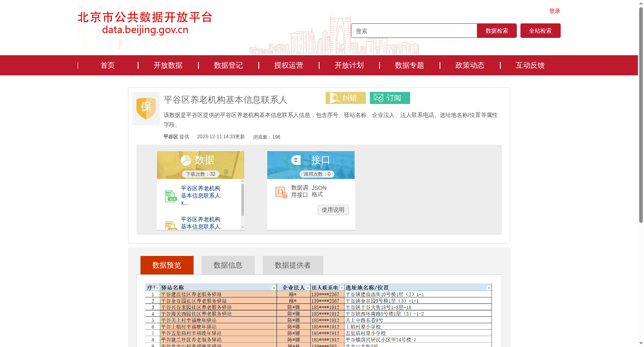Open the 企业法人 column filter dropdown
The width and height of the screenshot is (644, 347).
(308, 288)
